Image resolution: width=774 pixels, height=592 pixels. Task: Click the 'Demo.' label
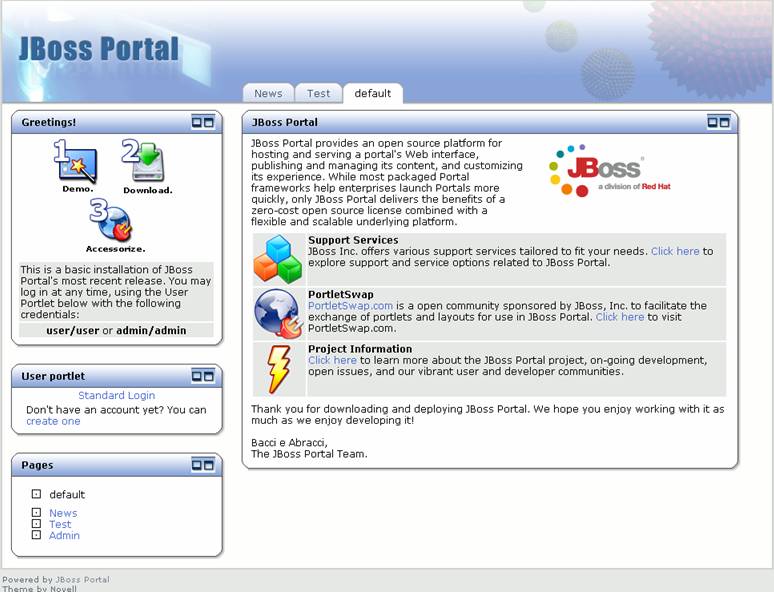[77, 189]
